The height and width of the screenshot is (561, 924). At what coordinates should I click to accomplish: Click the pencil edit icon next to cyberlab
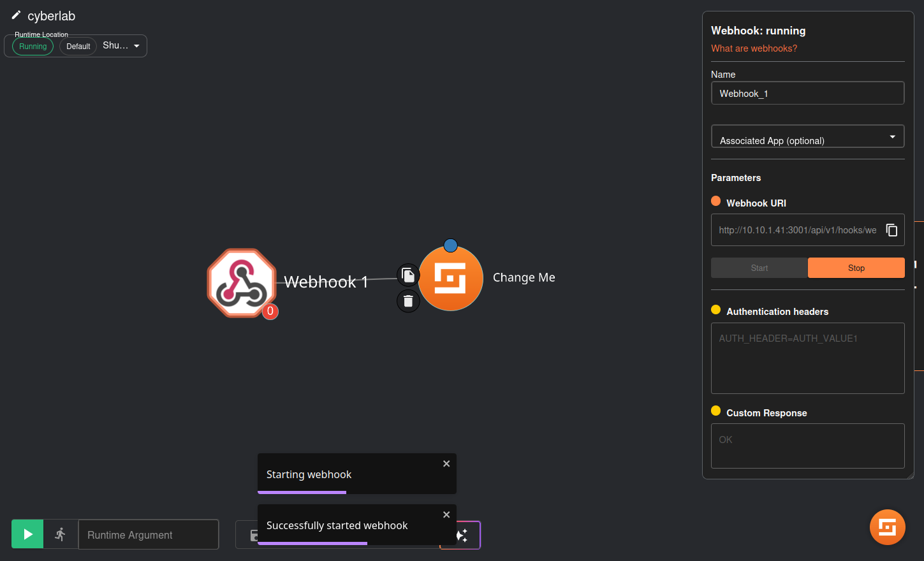16,15
